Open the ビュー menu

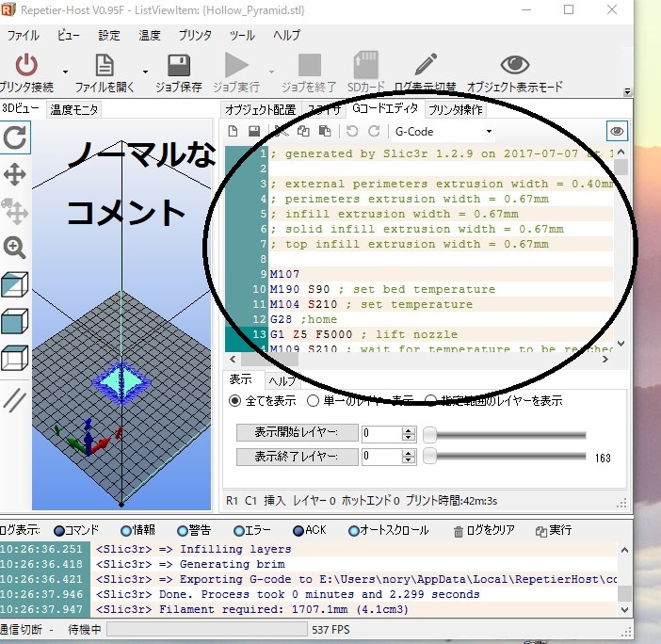(x=69, y=35)
